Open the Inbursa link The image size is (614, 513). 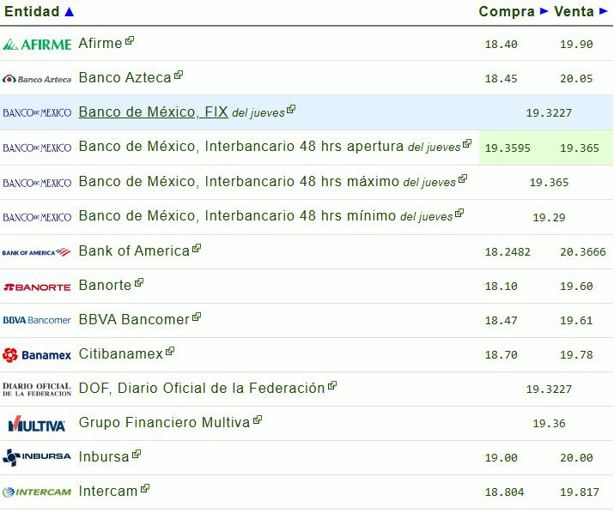tap(104, 457)
